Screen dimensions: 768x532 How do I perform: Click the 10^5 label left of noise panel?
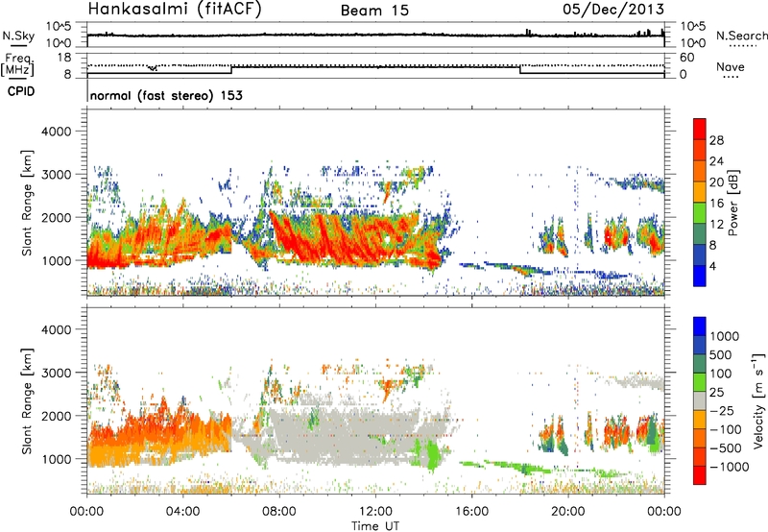59,26
